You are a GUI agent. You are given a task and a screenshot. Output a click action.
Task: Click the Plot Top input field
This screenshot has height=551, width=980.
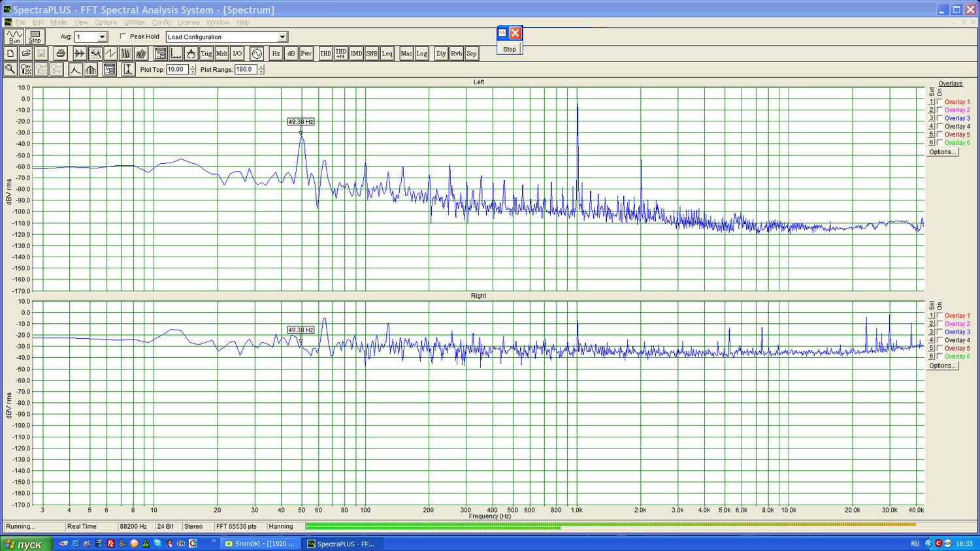(177, 69)
